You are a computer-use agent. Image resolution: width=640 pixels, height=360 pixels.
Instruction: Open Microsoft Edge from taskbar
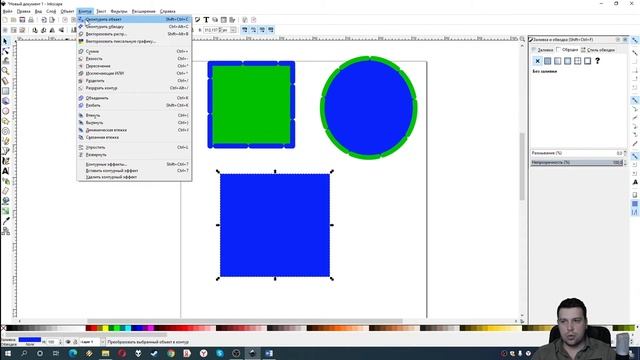tap(73, 353)
